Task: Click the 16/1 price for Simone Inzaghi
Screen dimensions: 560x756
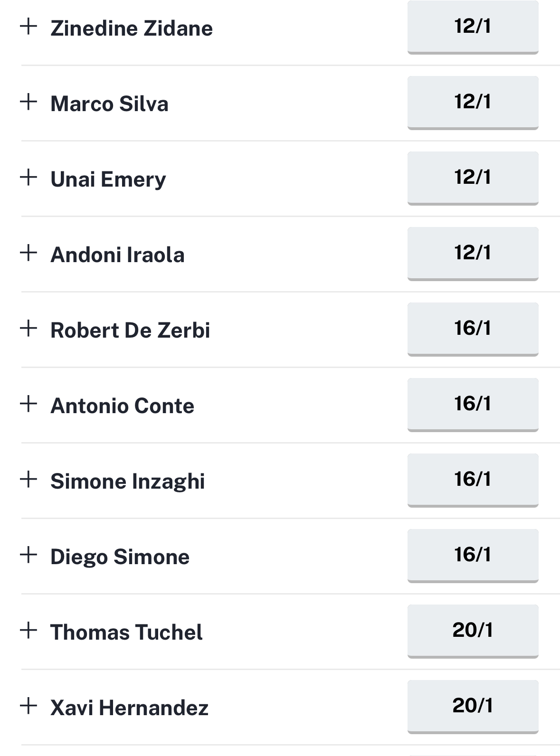Action: click(473, 480)
